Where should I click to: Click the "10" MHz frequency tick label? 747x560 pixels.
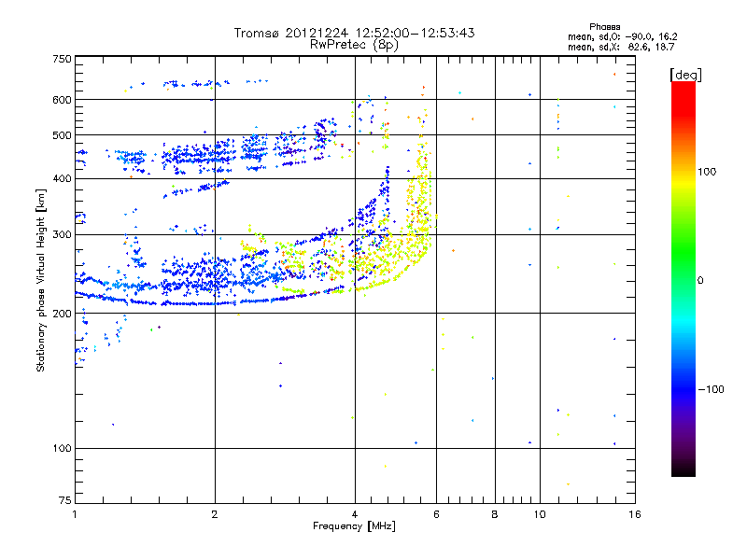tap(540, 514)
